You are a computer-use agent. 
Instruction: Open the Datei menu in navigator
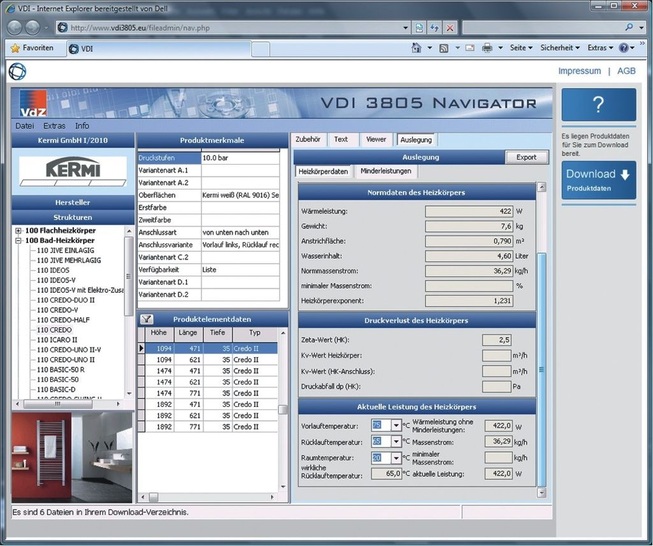(x=25, y=126)
